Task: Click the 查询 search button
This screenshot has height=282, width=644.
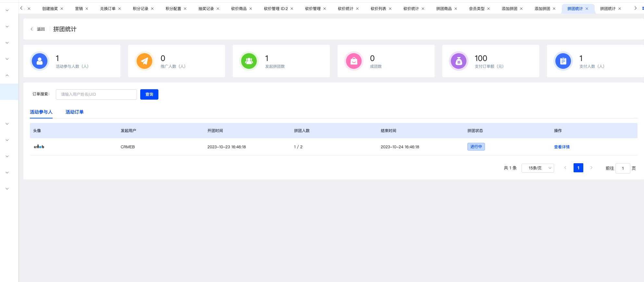Action: coord(149,94)
